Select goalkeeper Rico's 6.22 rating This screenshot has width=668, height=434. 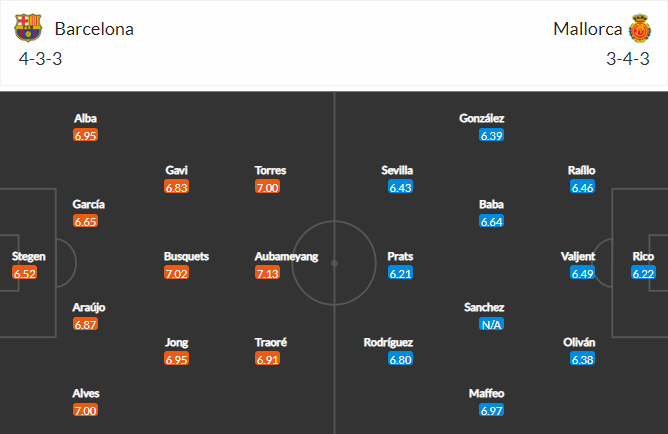(x=643, y=273)
